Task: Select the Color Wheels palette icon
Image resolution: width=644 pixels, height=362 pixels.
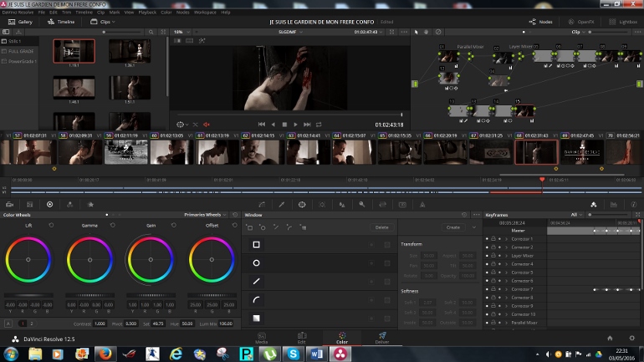Action: pos(49,204)
